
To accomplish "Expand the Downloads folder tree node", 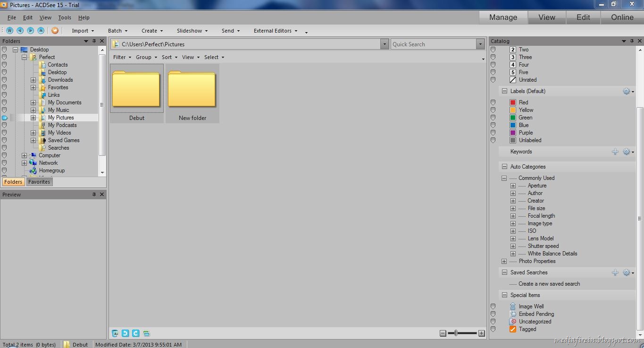I will pyautogui.click(x=33, y=80).
